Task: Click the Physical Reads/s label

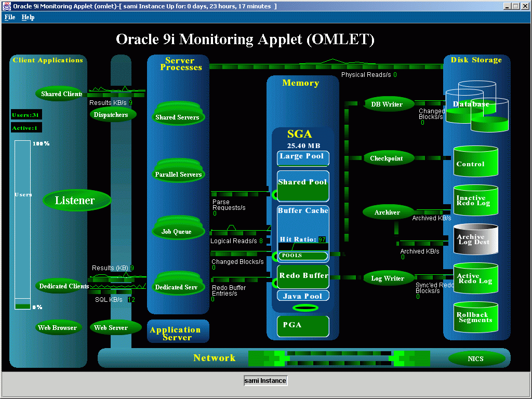Action: point(366,75)
